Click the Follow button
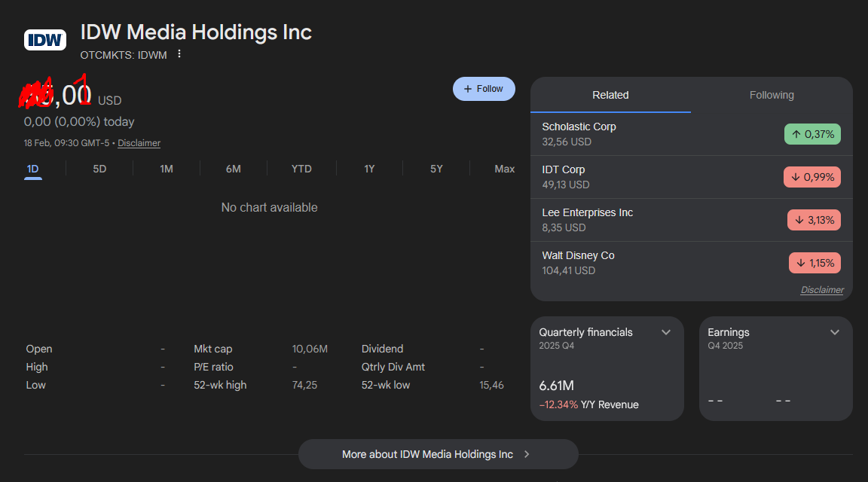This screenshot has height=482, width=868. pos(484,89)
